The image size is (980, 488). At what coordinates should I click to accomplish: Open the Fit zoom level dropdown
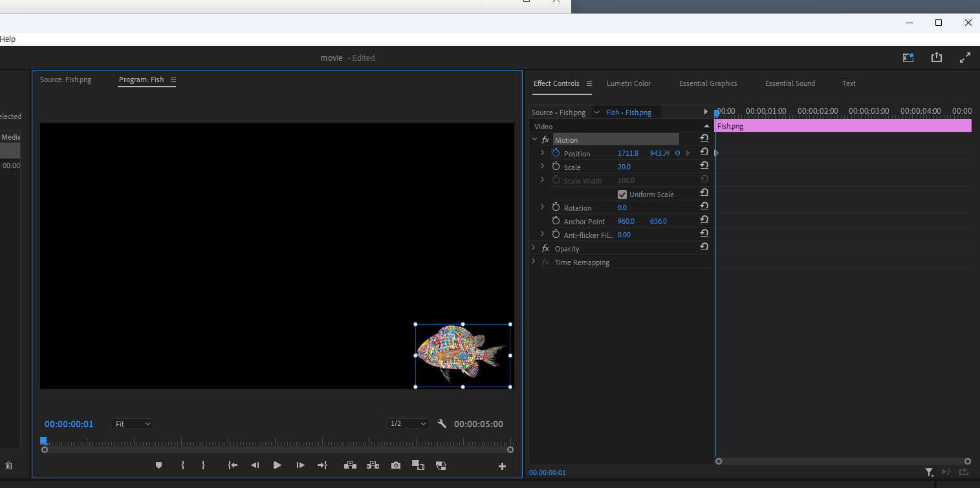[132, 424]
